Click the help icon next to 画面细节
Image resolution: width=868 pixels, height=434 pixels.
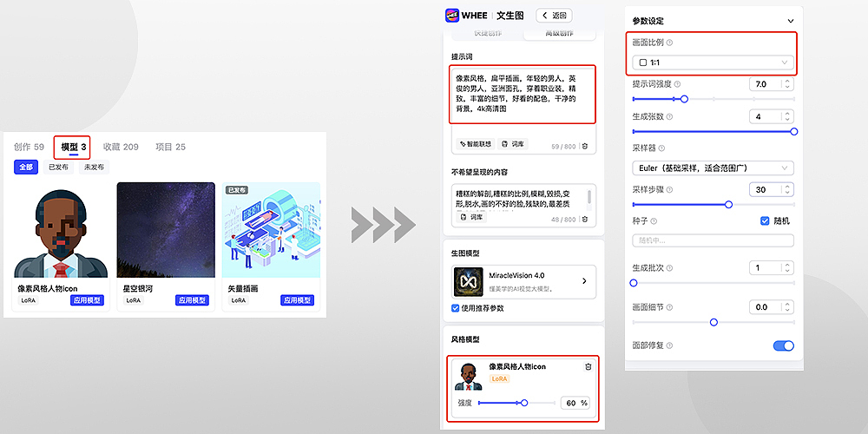pos(669,307)
